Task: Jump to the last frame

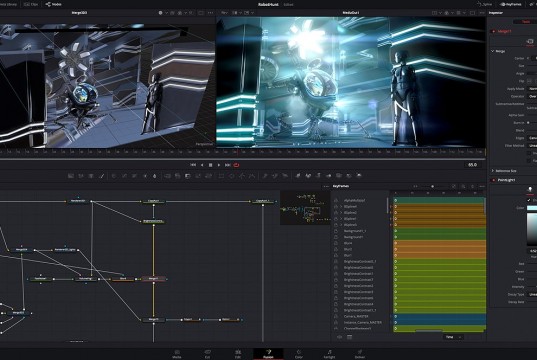Action: coord(227,165)
